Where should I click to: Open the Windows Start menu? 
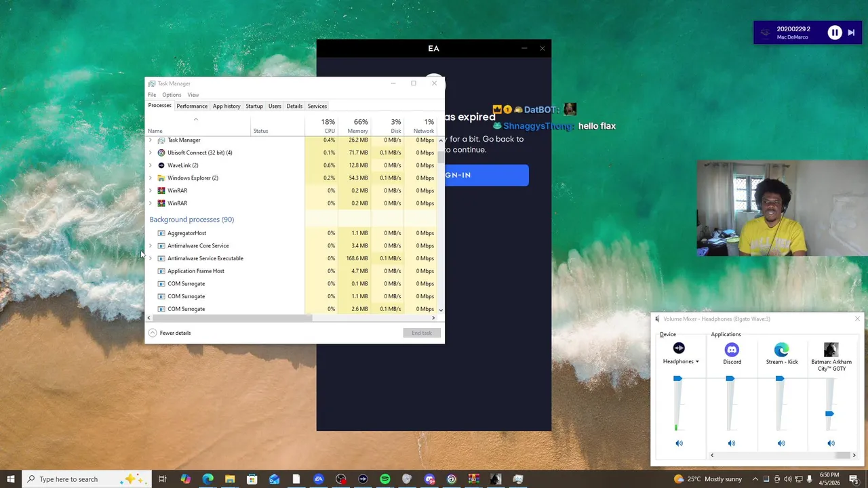[11, 479]
